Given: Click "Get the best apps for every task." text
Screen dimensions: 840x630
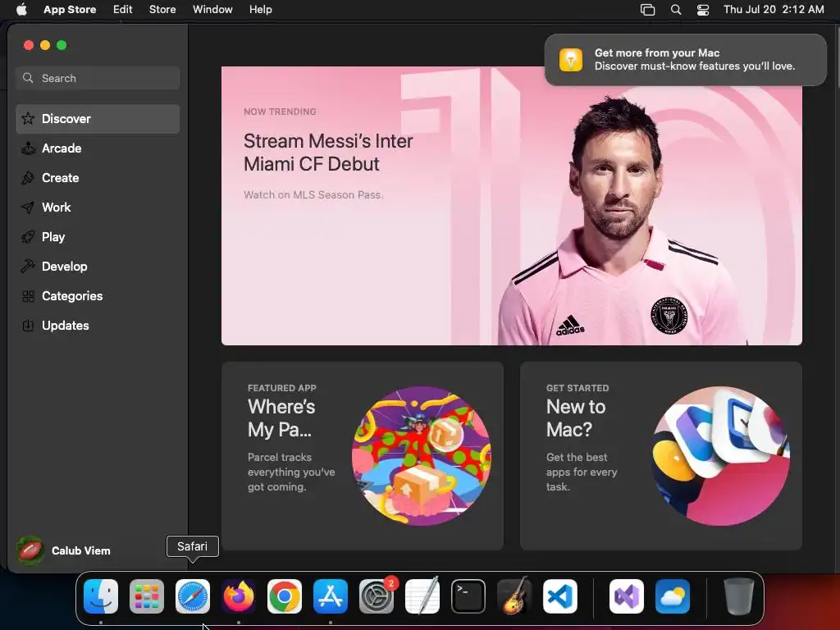Looking at the screenshot, I should pos(582,472).
